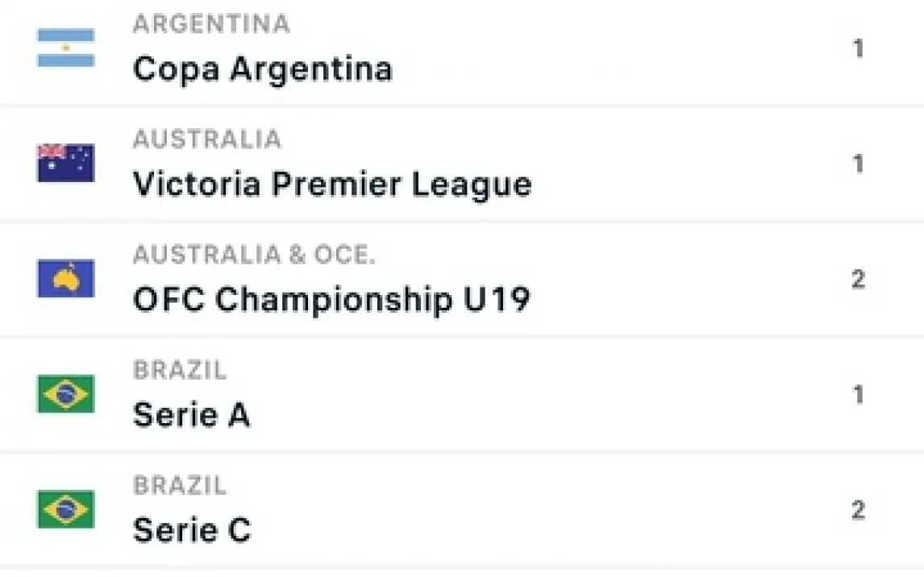The height and width of the screenshot is (577, 924).
Task: Click the Brazil flag beside Serie C
Action: click(65, 509)
